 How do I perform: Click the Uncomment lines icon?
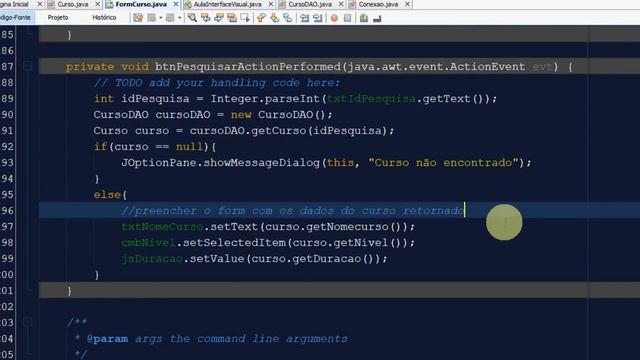click(377, 18)
